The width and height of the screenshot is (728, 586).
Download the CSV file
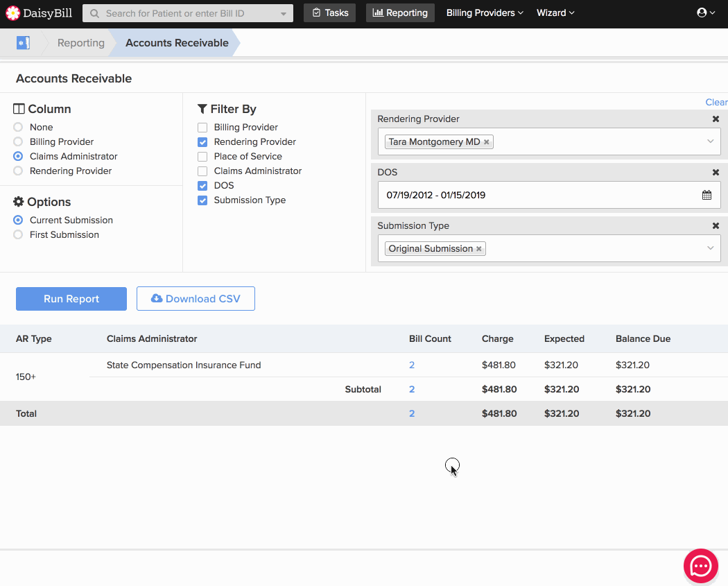click(196, 299)
